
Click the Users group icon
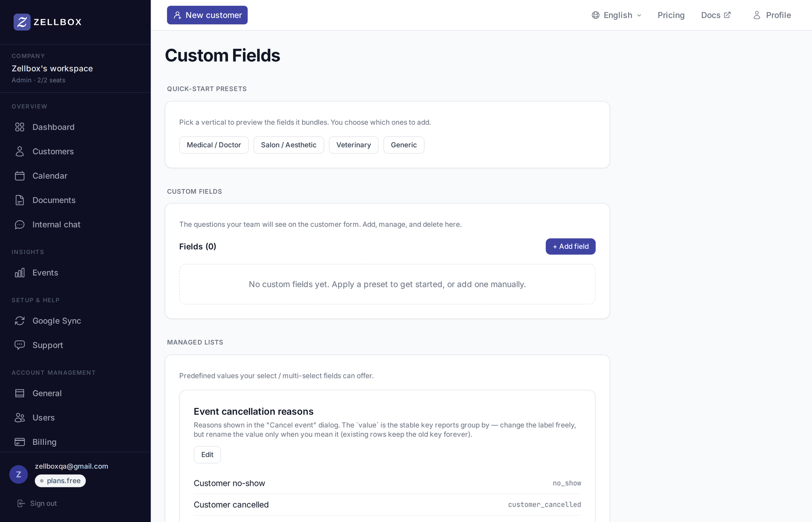19,418
